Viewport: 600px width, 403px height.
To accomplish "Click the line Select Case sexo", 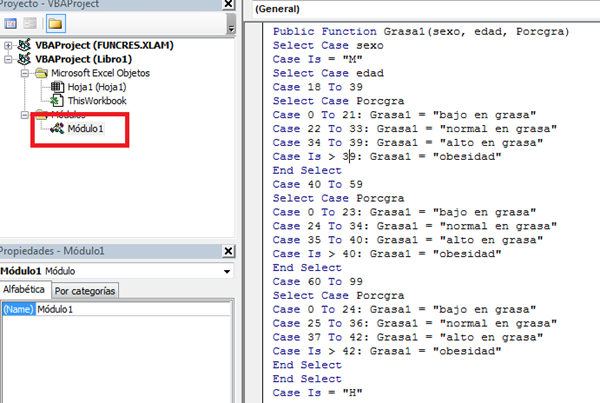I will [x=328, y=46].
